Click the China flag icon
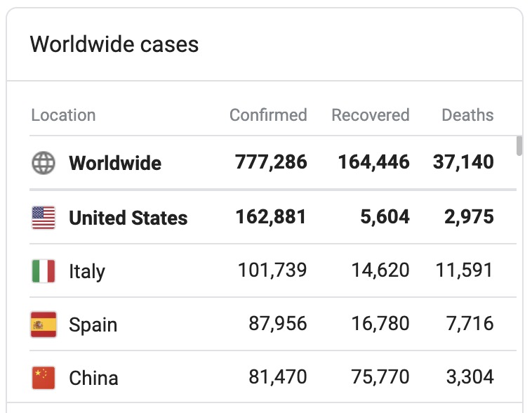Viewport: 532px width, 413px height. 44,378
